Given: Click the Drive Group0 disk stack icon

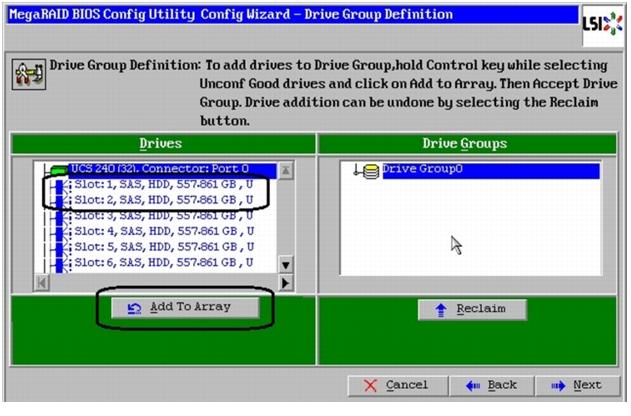Looking at the screenshot, I should tap(371, 172).
